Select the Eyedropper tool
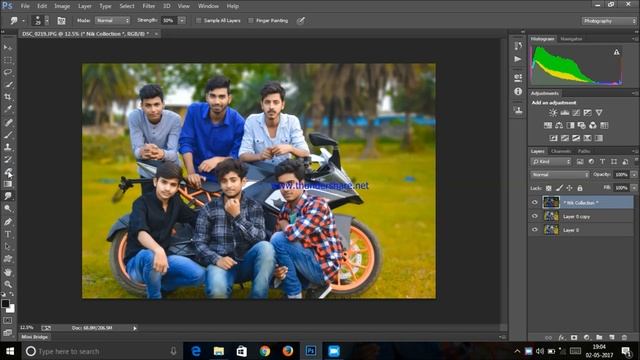 click(8, 109)
